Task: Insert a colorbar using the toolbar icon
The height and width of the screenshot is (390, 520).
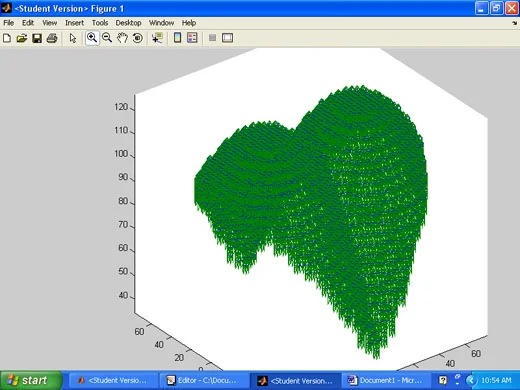Action: click(177, 38)
